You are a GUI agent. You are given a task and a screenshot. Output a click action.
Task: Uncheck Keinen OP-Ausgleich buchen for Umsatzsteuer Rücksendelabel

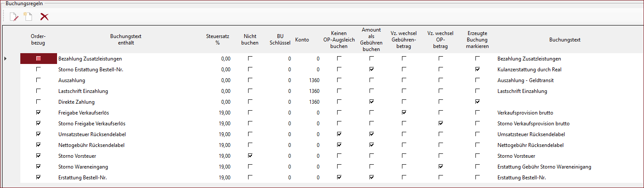[x=339, y=134]
